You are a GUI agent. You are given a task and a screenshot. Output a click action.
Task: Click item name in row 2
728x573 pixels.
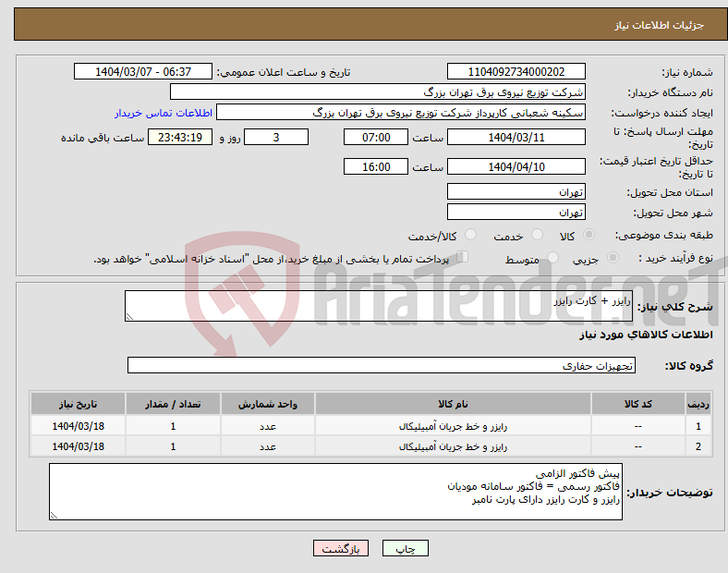453,446
